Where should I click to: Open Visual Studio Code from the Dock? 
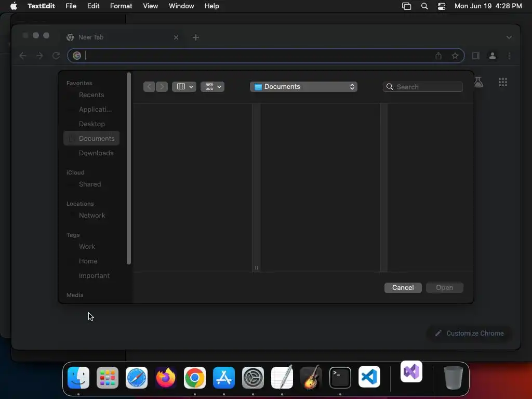tap(369, 377)
